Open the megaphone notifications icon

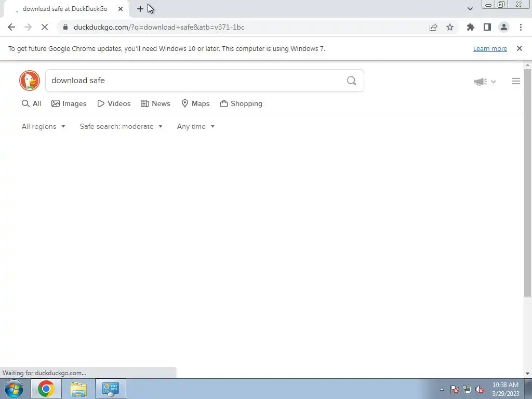[x=481, y=82]
